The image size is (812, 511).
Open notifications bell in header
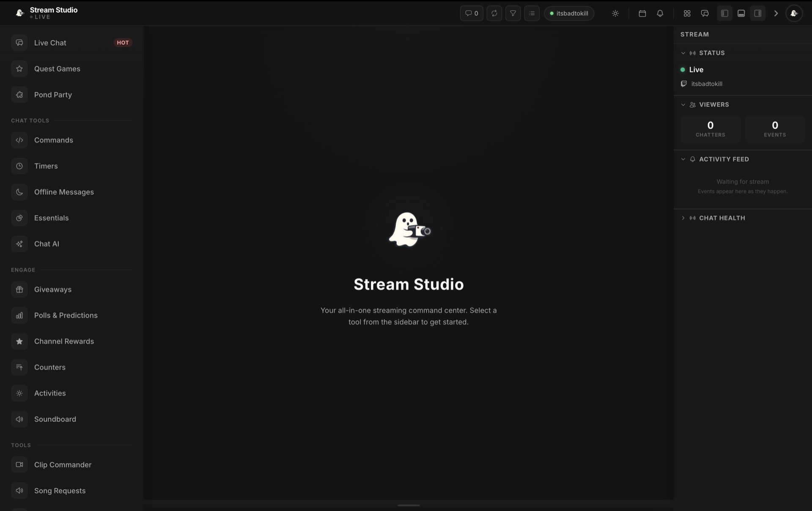click(x=660, y=14)
